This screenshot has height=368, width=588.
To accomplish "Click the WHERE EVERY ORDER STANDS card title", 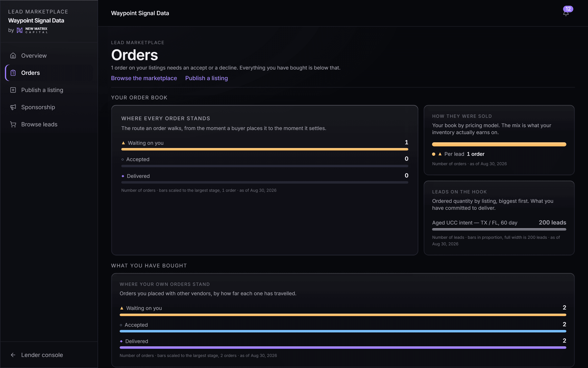I will (x=166, y=119).
